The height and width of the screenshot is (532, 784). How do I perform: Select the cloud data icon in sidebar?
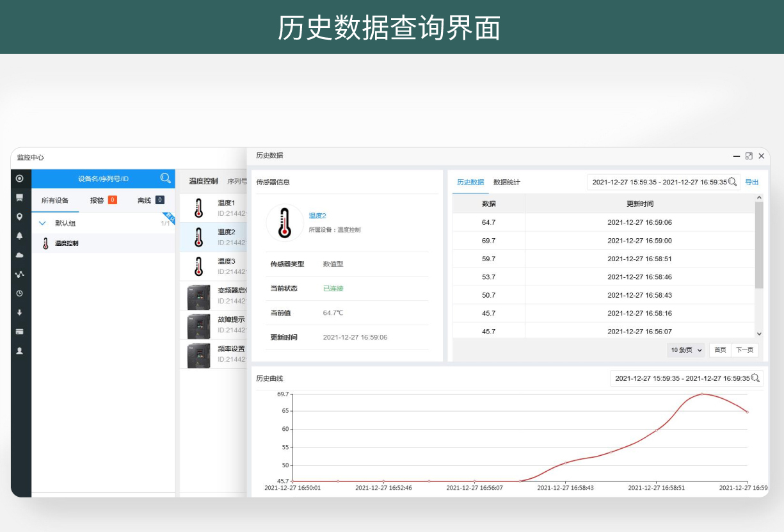coord(20,255)
